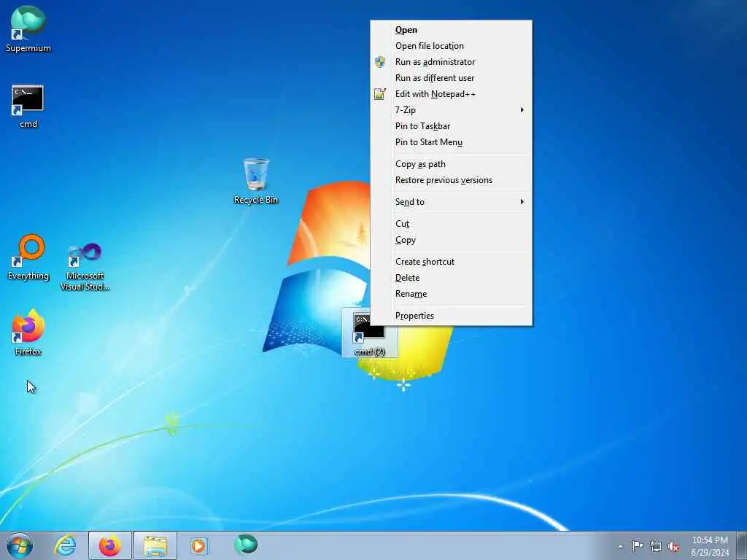Click the Notepad++ icon in the context menu

point(379,94)
